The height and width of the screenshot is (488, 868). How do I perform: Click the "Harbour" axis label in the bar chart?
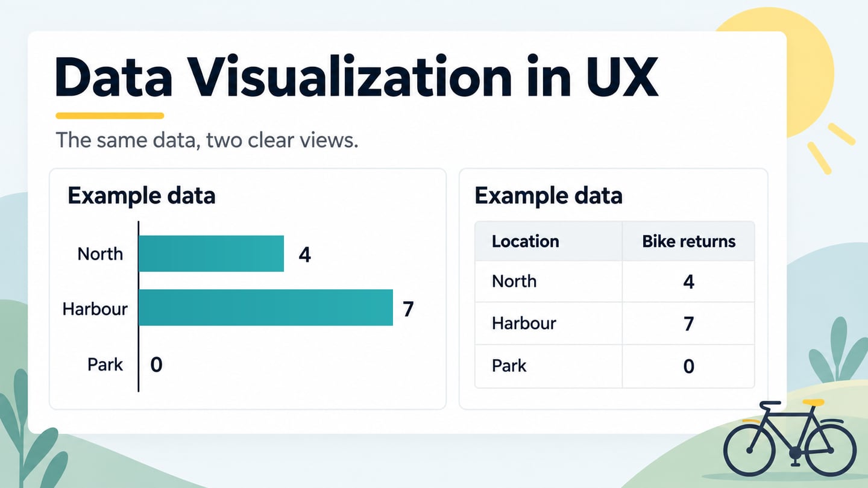pyautogui.click(x=95, y=309)
